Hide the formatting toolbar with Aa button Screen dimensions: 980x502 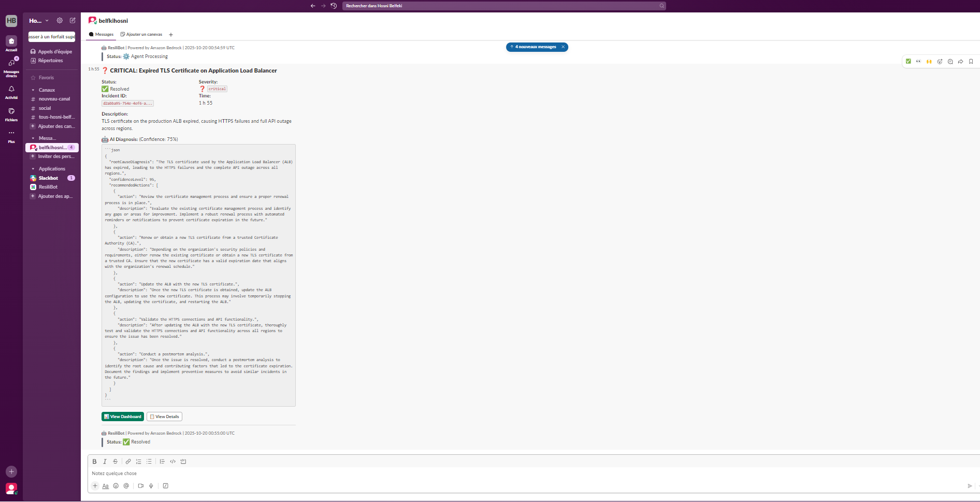tap(105, 486)
